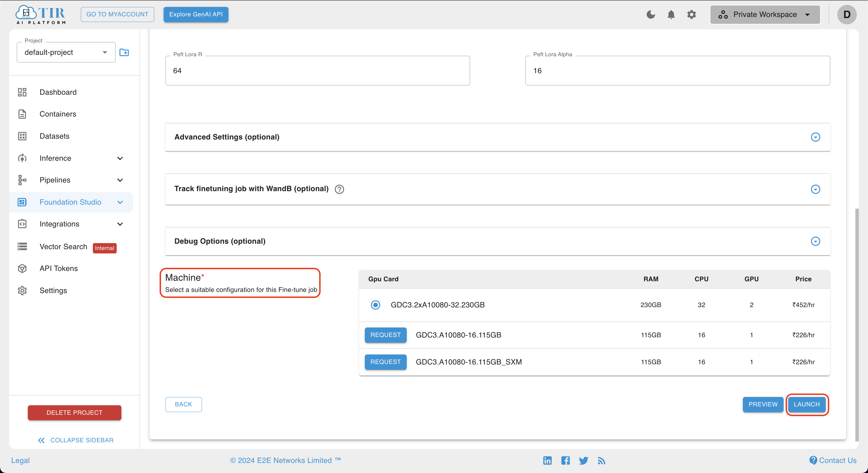The height and width of the screenshot is (473, 868).
Task: Open the RSS feed footer icon
Action: [601, 461]
